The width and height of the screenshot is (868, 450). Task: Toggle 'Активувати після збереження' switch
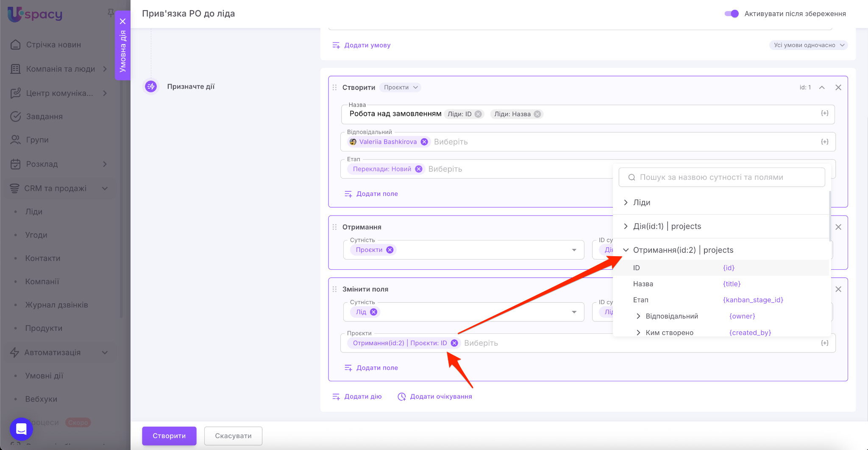coord(732,14)
